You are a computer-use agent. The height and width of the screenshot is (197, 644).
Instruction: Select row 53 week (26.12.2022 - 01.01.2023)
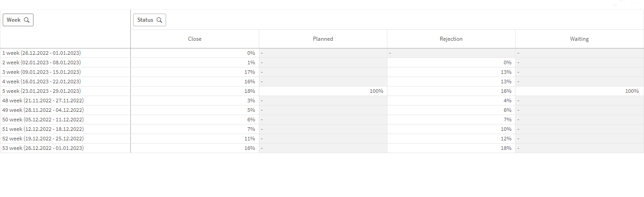pos(43,148)
